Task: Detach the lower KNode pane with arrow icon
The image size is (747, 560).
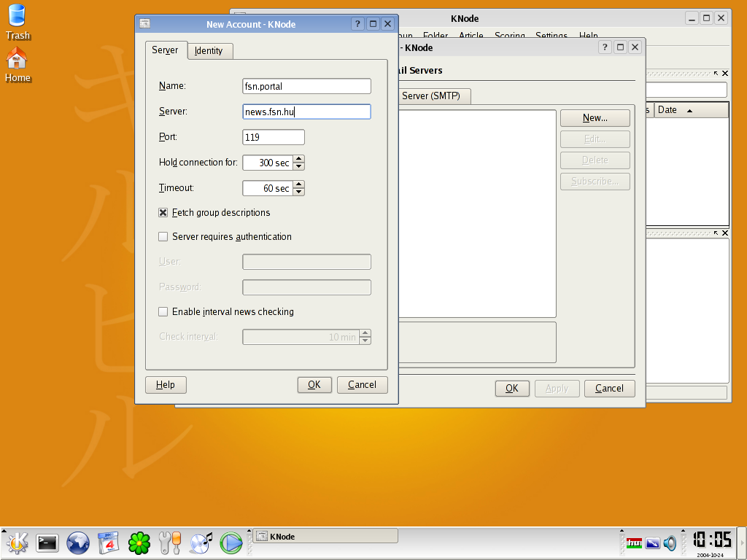Action: 716,233
